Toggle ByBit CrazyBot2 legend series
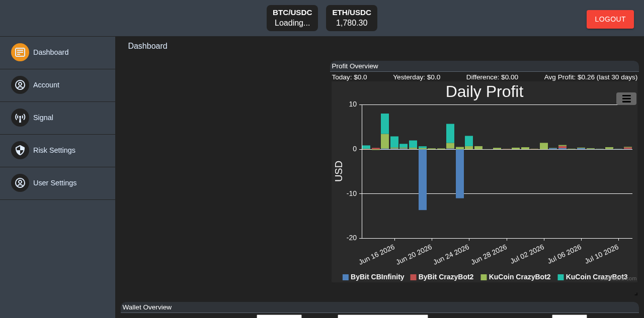The height and width of the screenshot is (318, 644). click(442, 277)
